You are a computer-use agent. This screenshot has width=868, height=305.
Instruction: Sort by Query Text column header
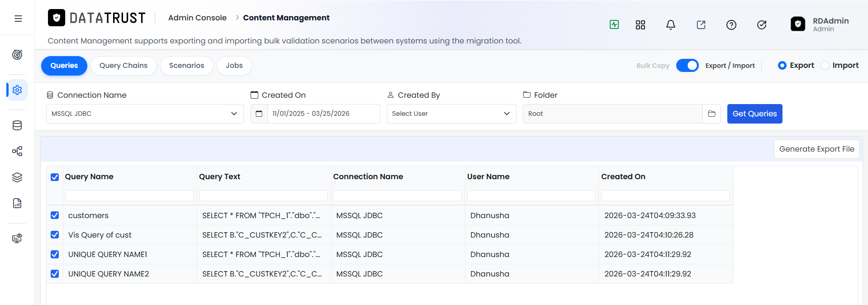[219, 176]
